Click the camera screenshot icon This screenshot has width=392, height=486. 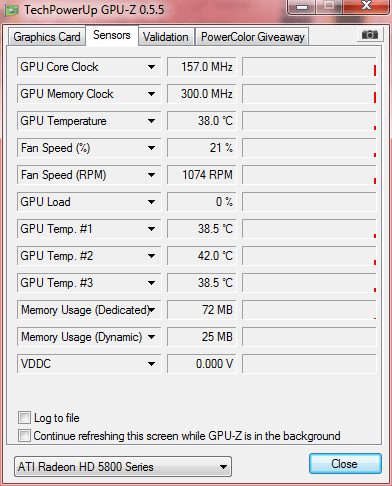pyautogui.click(x=369, y=35)
